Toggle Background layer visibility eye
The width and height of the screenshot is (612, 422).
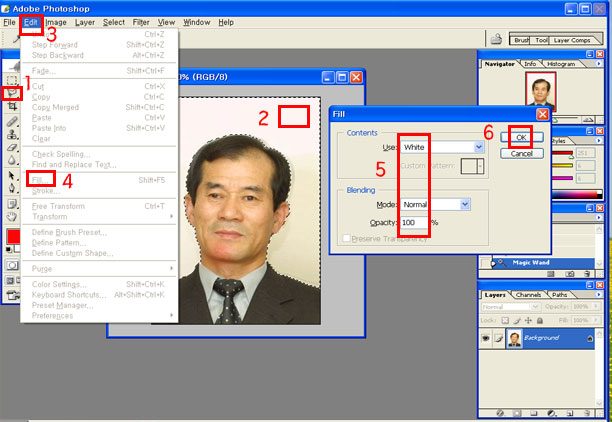[x=486, y=338]
